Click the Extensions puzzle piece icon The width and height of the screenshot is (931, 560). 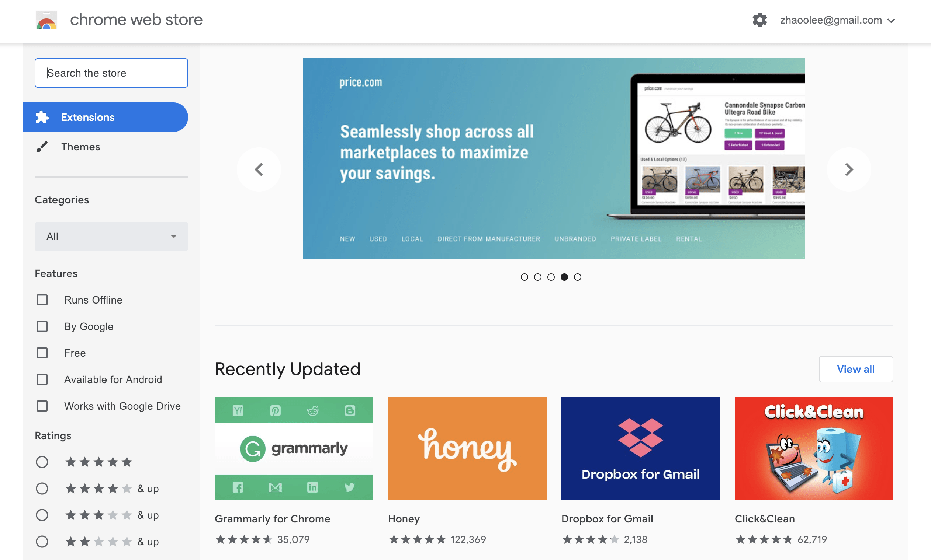click(x=42, y=118)
